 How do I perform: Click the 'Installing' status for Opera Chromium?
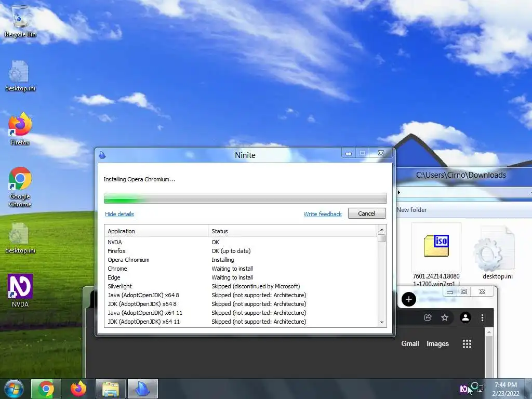point(222,260)
